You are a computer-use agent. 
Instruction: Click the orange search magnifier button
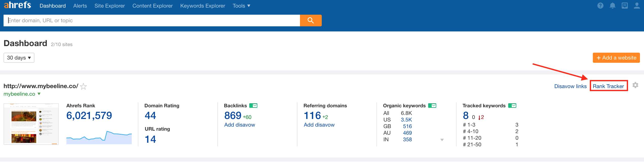pyautogui.click(x=311, y=21)
